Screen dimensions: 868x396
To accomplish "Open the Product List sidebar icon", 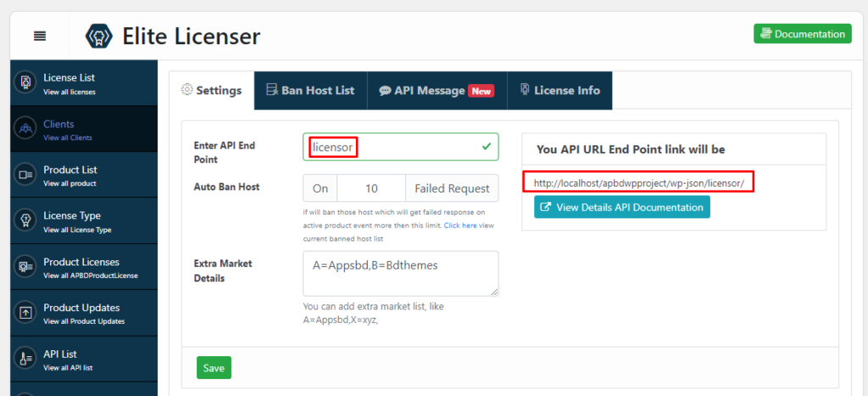I will [25, 175].
